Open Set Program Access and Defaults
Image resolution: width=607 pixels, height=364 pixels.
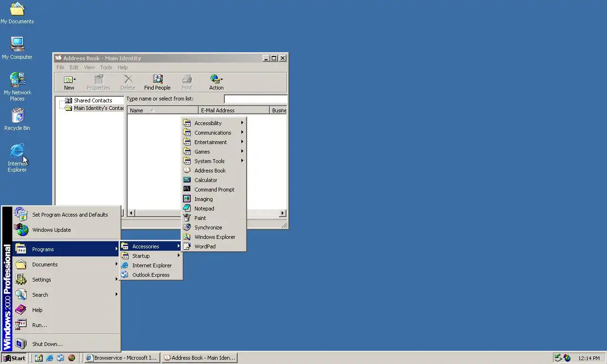(x=66, y=215)
